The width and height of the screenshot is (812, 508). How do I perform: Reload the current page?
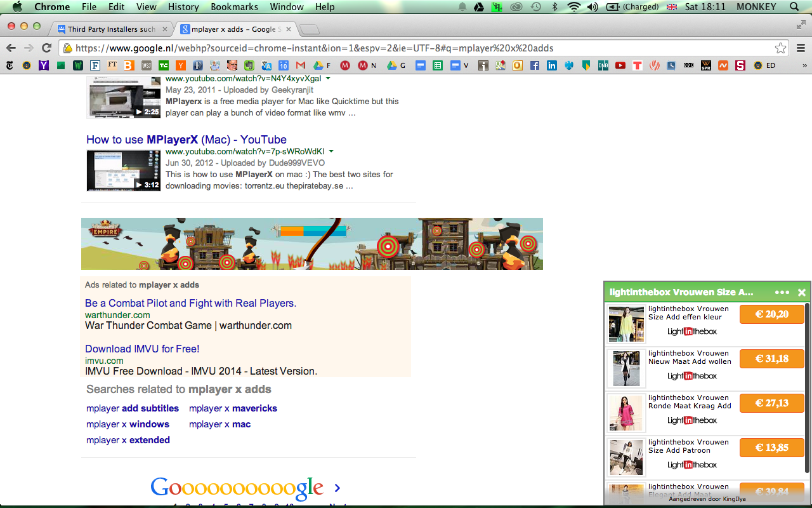46,48
